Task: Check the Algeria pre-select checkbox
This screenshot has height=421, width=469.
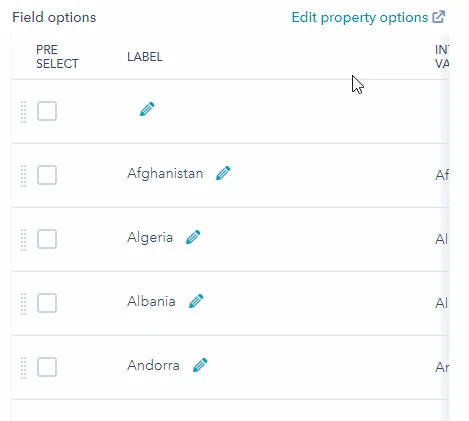Action: pos(47,239)
